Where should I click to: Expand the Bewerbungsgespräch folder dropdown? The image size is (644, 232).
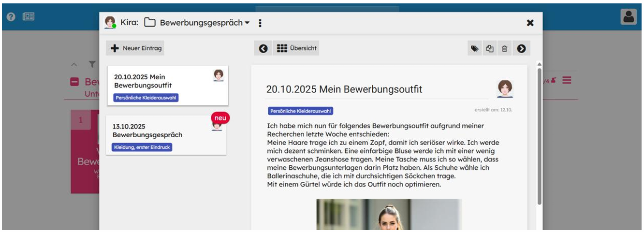(247, 23)
